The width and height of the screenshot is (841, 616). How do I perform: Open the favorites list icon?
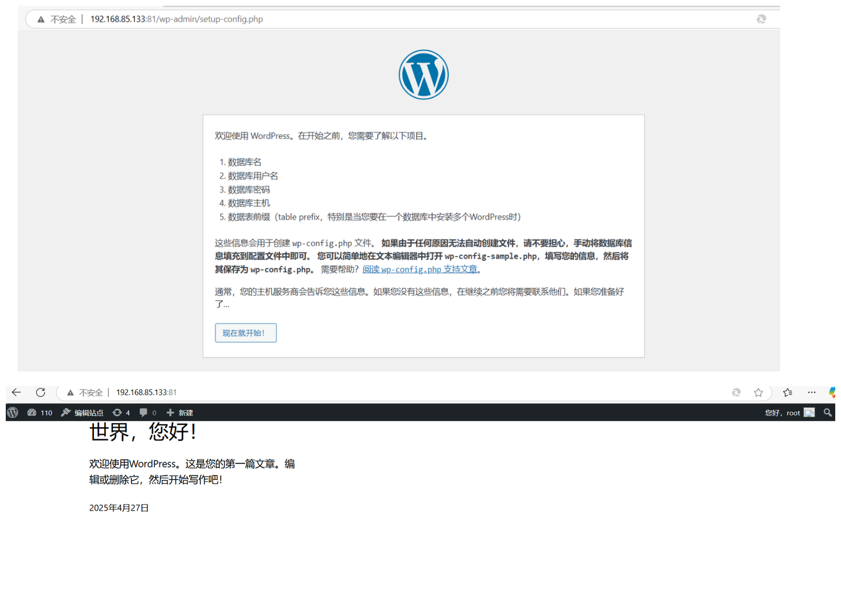coord(787,393)
